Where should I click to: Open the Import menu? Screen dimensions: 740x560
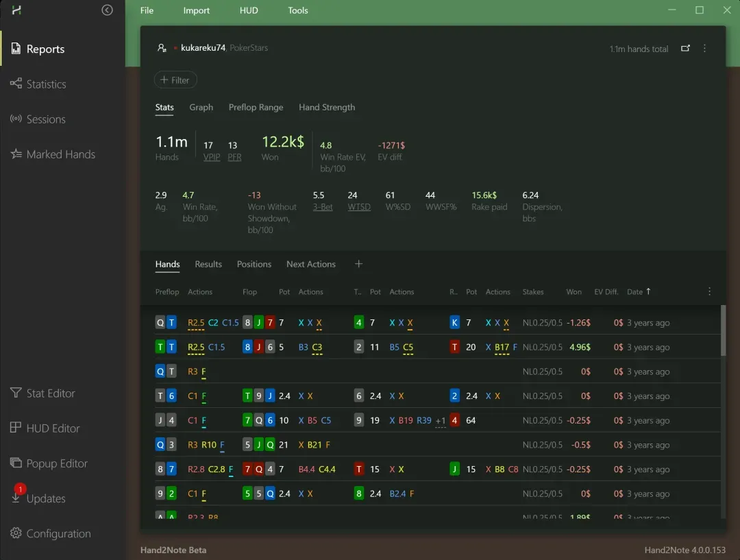(197, 10)
